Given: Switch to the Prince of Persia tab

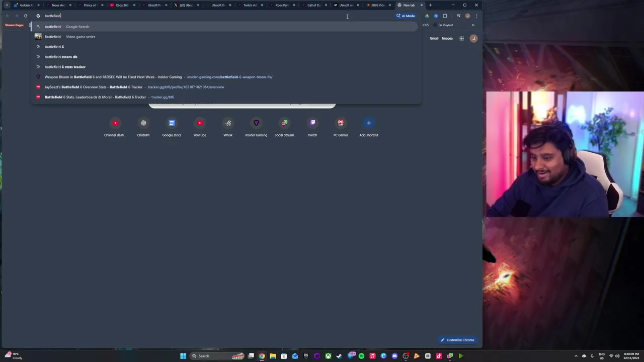Looking at the screenshot, I should [x=90, y=5].
